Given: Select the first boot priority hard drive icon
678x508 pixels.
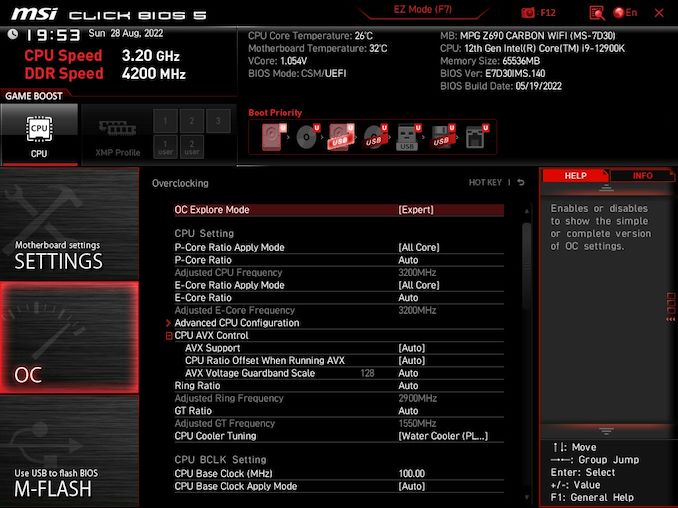Looking at the screenshot, I should (x=272, y=137).
